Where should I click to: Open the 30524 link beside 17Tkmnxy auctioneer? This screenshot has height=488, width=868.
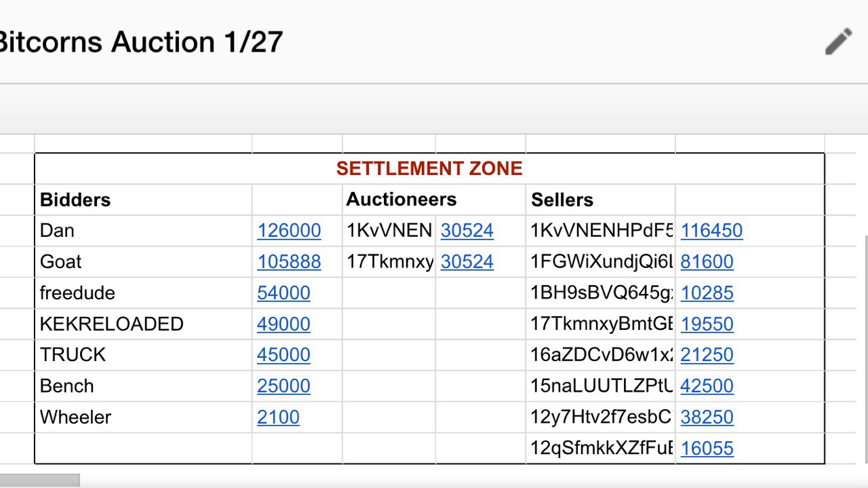[467, 262]
